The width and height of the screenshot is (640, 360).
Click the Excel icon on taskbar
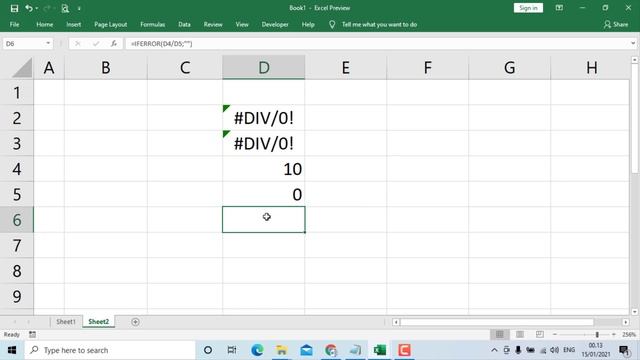pos(380,350)
